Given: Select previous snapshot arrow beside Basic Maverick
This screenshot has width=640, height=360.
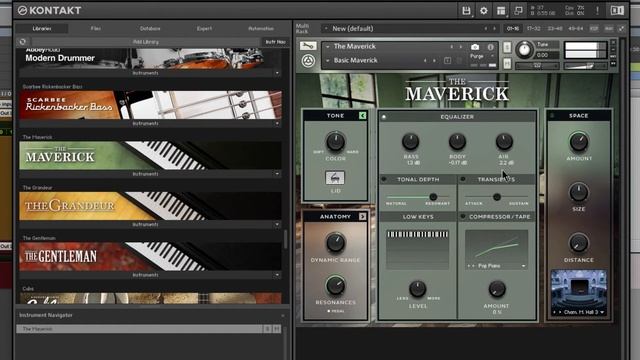Looking at the screenshot, I should click(x=425, y=60).
